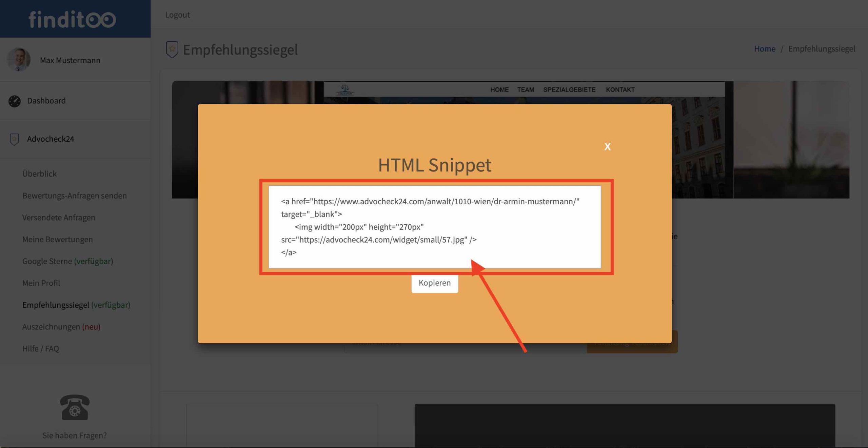The width and height of the screenshot is (868, 448).
Task: Open the Dashboard menu item
Action: [x=46, y=101]
